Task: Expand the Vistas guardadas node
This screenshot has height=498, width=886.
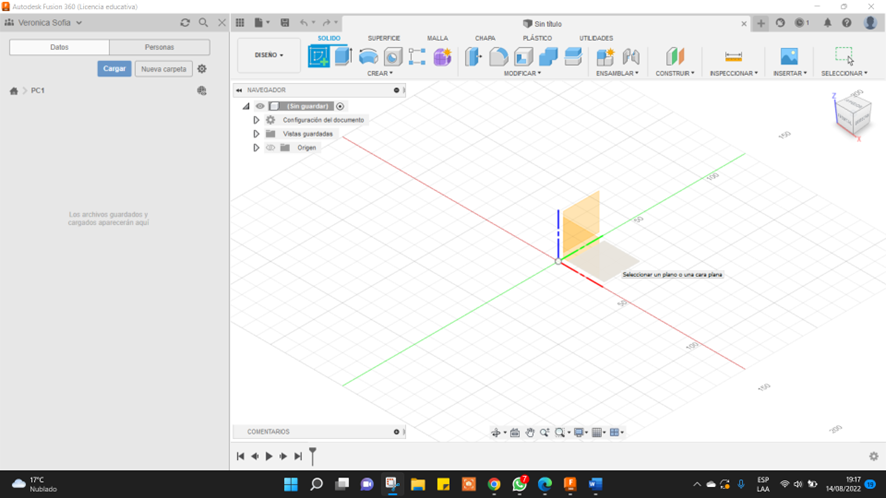Action: pyautogui.click(x=256, y=134)
